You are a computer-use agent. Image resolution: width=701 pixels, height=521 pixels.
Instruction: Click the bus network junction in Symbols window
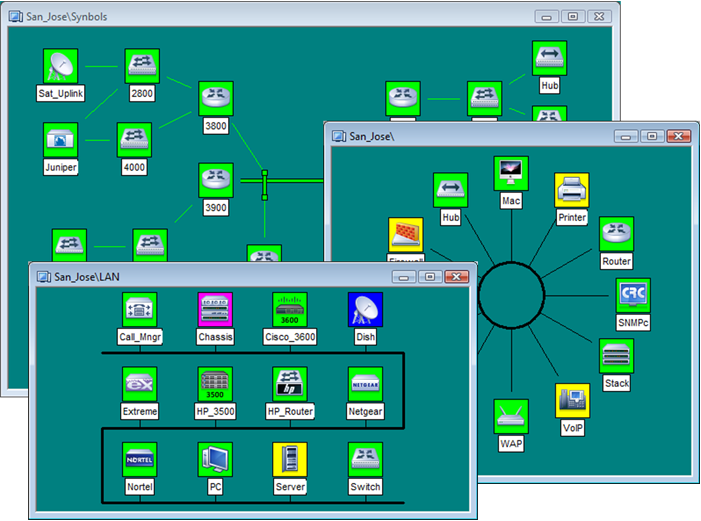(265, 185)
